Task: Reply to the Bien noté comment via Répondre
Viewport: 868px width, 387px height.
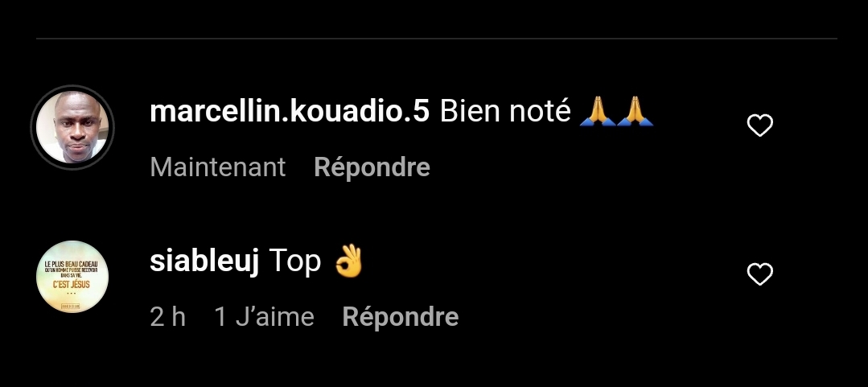Action: click(x=372, y=167)
